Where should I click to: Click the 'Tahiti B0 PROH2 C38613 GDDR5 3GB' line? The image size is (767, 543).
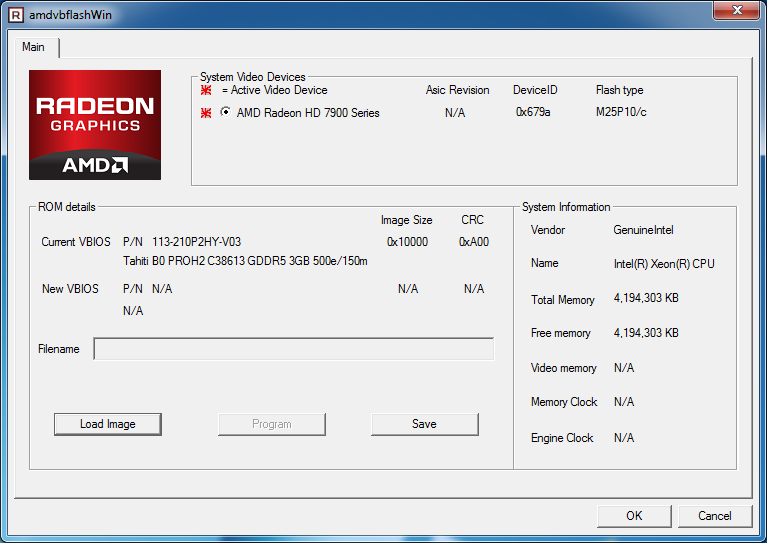click(245, 261)
